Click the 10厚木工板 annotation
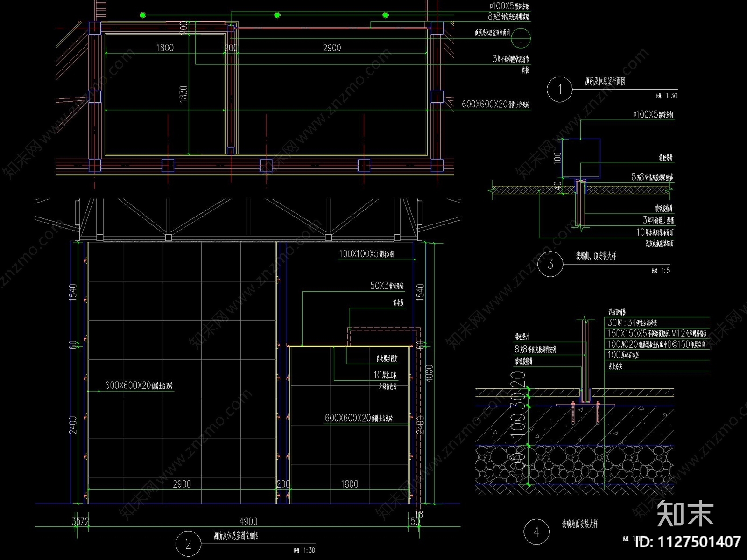 tap(385, 375)
